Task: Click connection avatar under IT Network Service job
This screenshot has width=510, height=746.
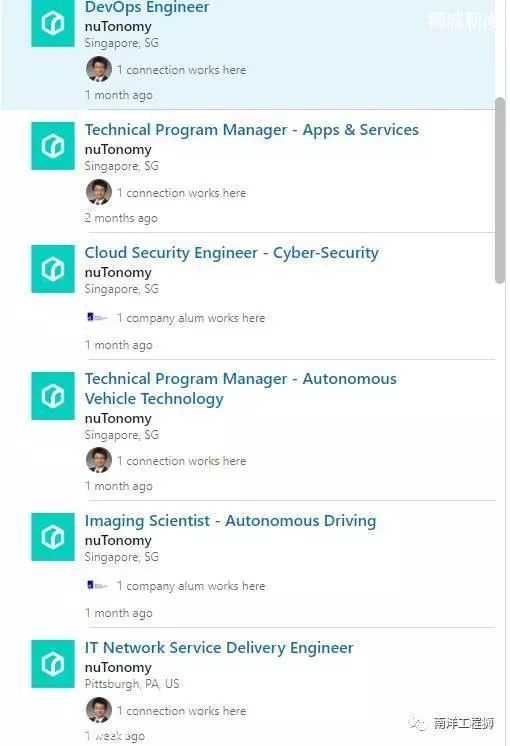Action: pyautogui.click(x=99, y=710)
